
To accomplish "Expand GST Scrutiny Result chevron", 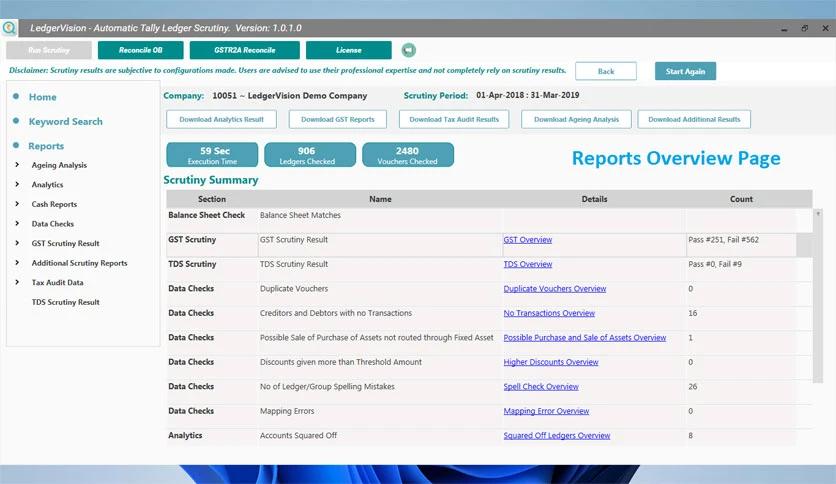I will [17, 243].
